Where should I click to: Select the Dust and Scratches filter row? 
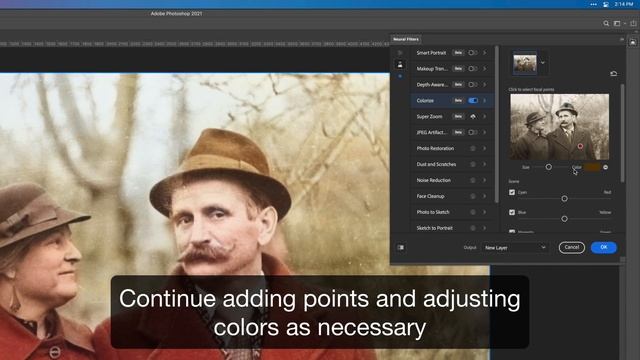(x=452, y=164)
